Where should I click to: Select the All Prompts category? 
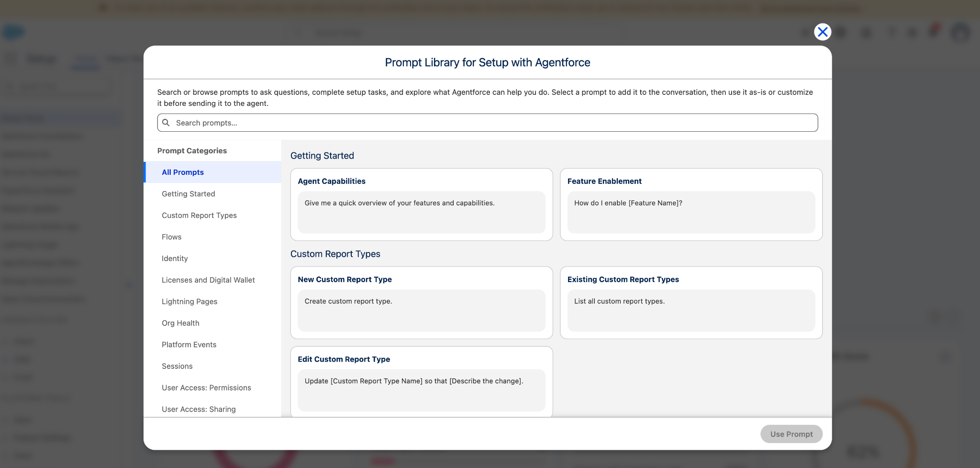tap(212, 172)
